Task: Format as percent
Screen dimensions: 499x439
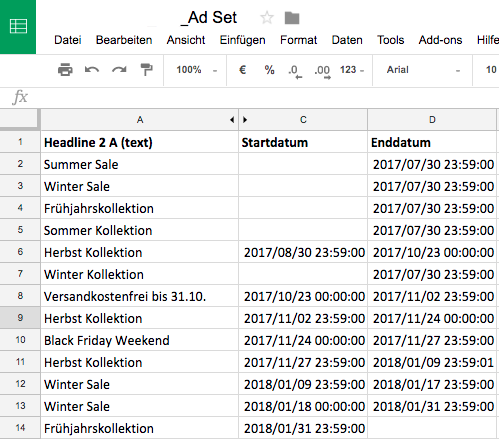Action: (x=269, y=70)
